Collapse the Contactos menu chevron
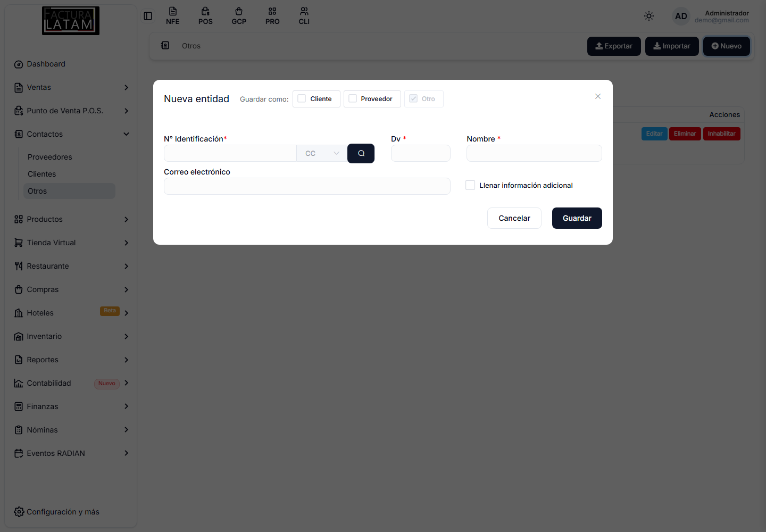 (127, 134)
